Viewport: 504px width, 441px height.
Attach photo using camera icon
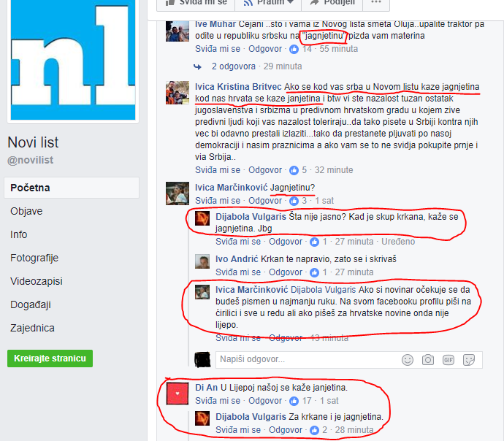click(428, 360)
